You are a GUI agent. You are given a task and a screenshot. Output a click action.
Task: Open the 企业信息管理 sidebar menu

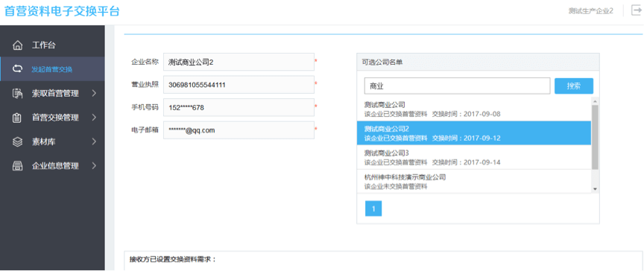click(52, 166)
